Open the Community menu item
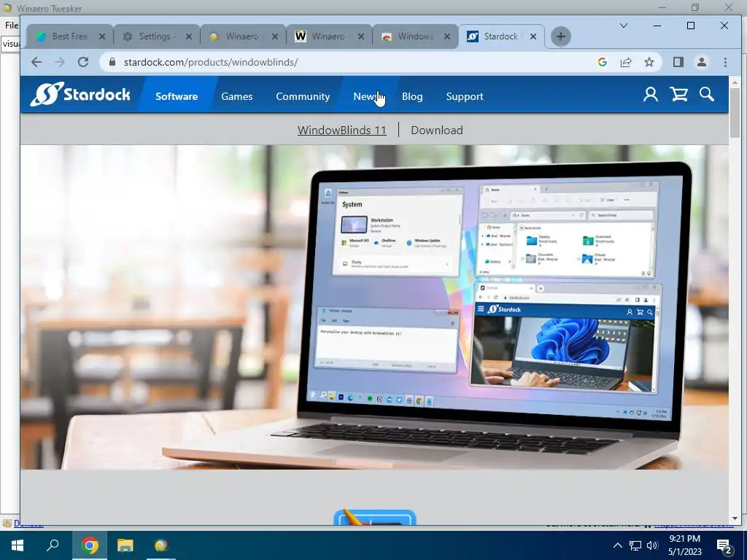The width and height of the screenshot is (747, 560). [303, 96]
